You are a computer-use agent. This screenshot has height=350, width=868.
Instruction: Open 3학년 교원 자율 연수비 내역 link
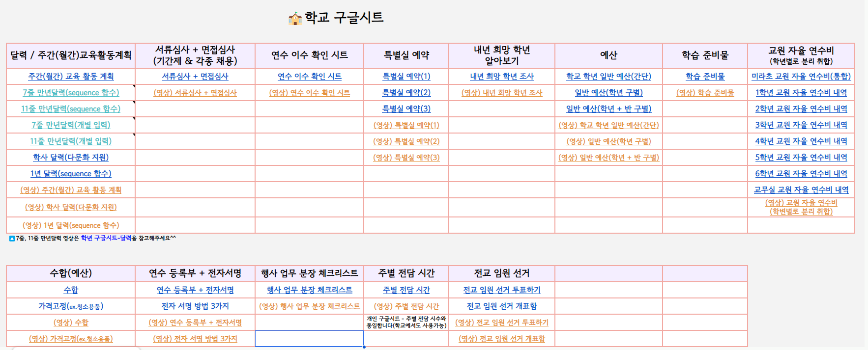(x=801, y=125)
